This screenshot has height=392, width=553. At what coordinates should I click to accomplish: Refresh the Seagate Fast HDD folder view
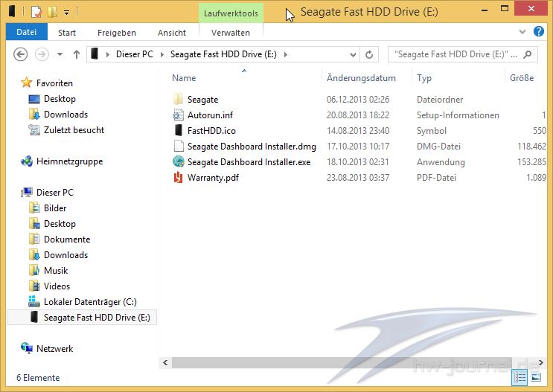[369, 54]
